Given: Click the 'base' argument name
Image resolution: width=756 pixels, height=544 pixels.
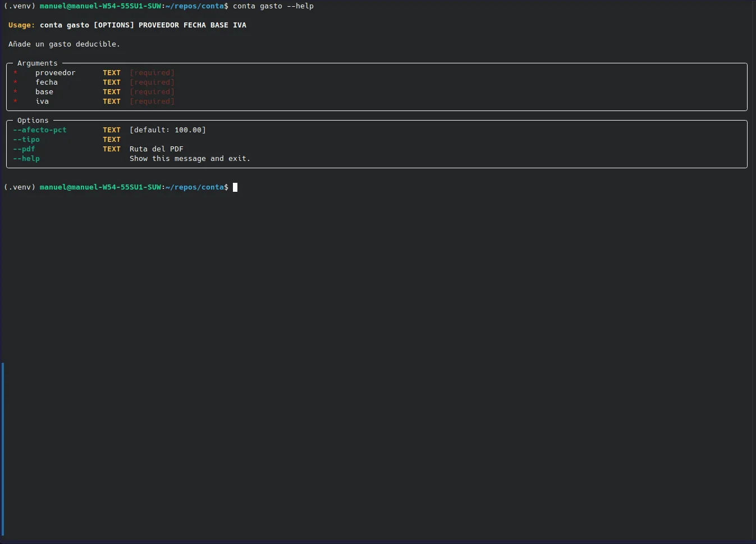Looking at the screenshot, I should click(44, 91).
